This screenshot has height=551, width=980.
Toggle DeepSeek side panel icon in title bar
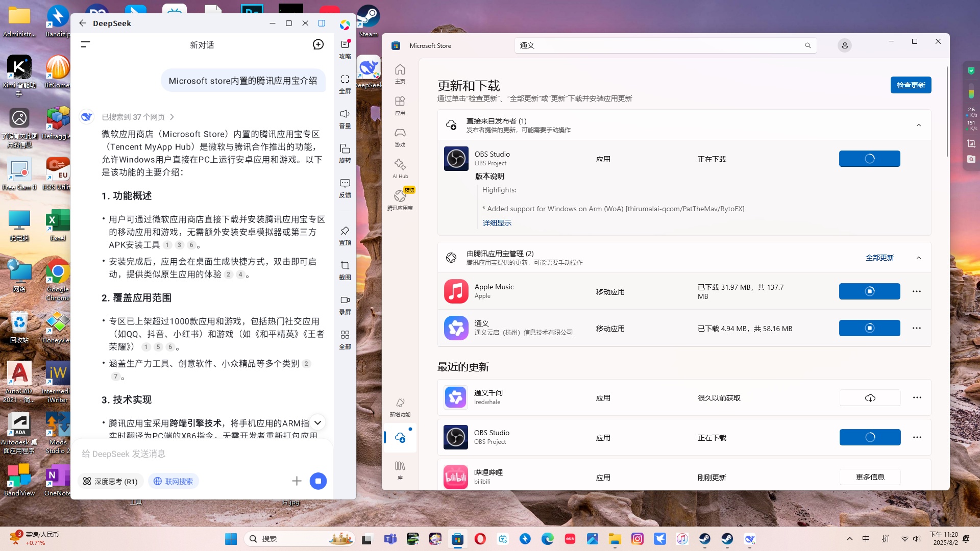(x=322, y=23)
